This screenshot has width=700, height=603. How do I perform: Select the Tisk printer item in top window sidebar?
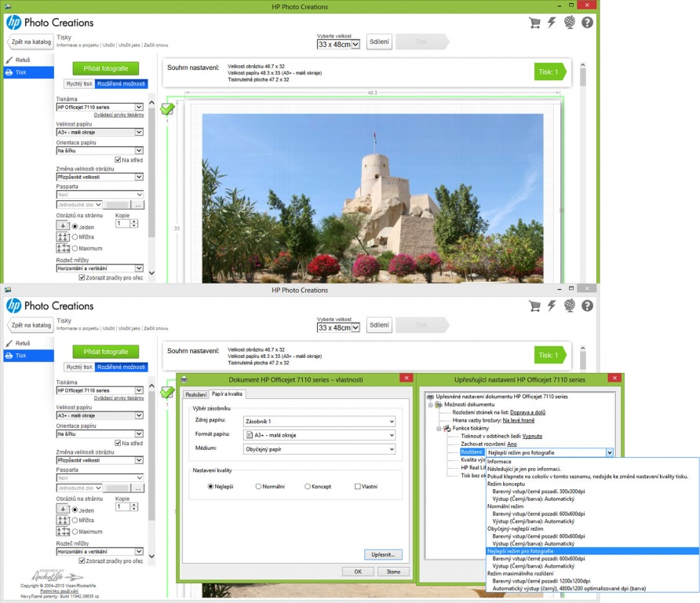tap(28, 72)
